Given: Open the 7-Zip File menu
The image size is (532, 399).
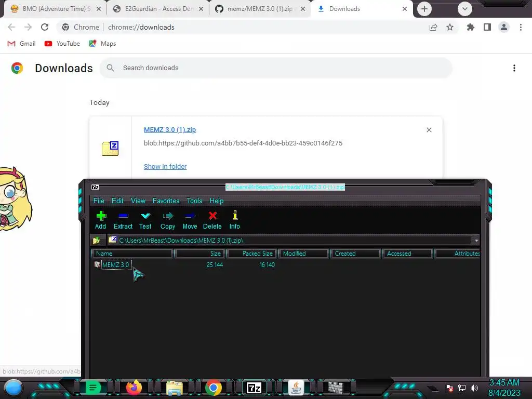Looking at the screenshot, I should 99,201.
